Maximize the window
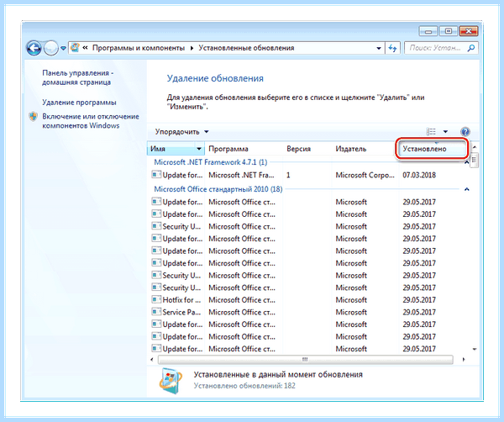 pyautogui.click(x=449, y=31)
